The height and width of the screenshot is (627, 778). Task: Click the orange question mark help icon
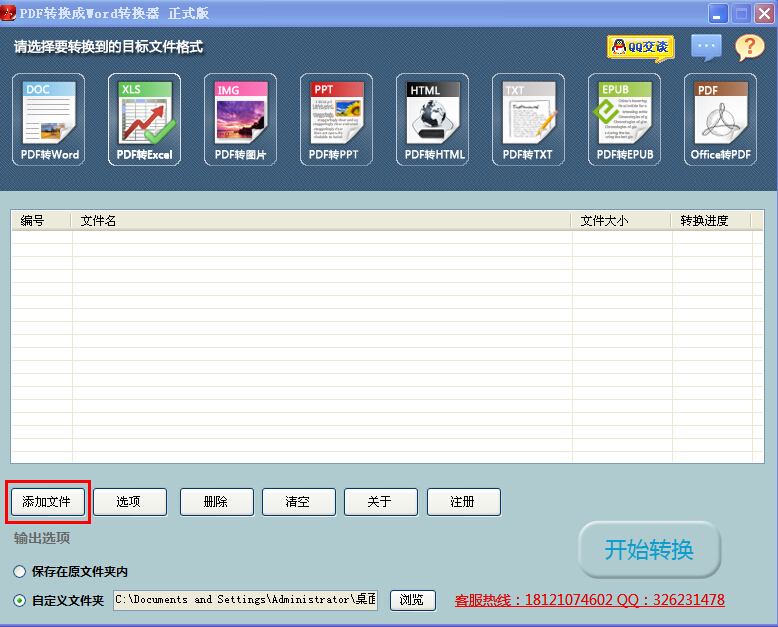pos(749,47)
